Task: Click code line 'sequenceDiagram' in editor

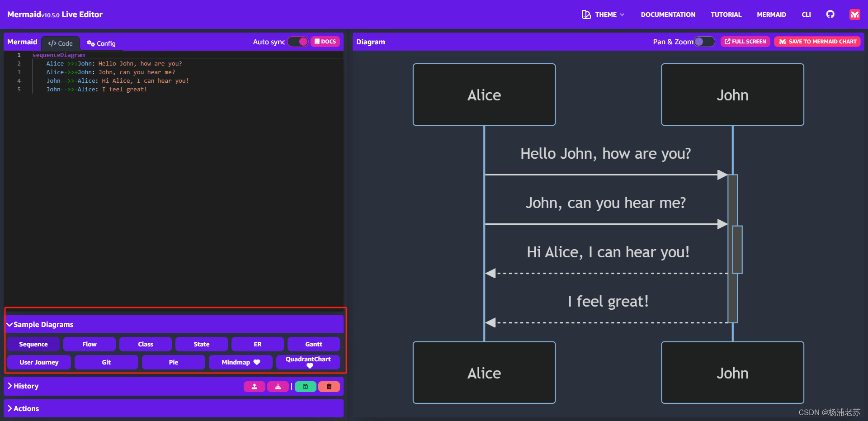Action: tap(59, 55)
